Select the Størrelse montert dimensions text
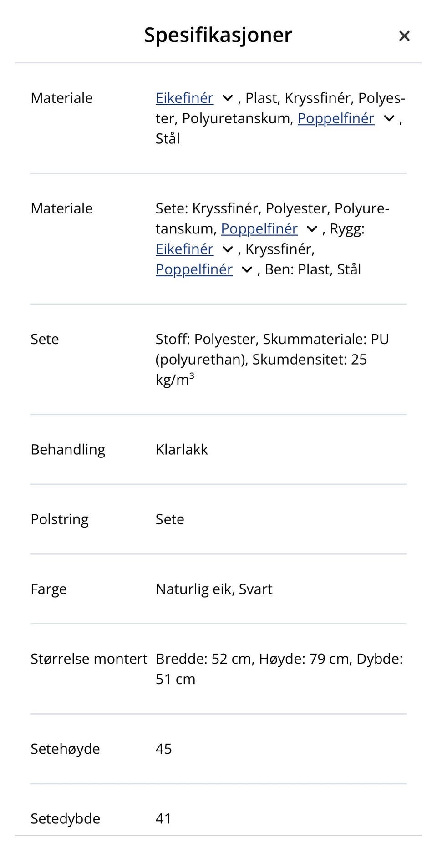This screenshot has width=437, height=868. point(279,669)
